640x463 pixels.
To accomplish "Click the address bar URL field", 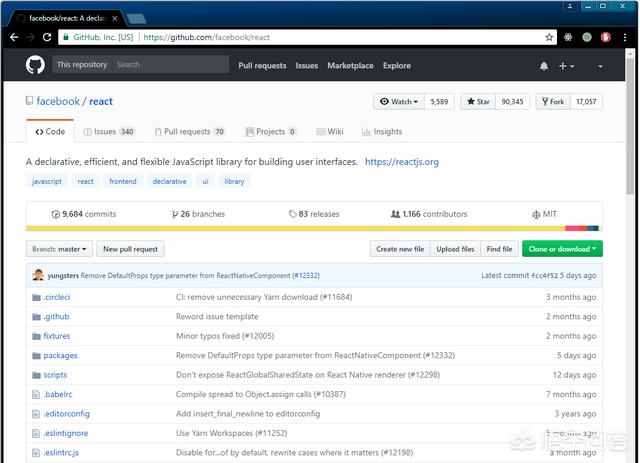I will pyautogui.click(x=307, y=37).
